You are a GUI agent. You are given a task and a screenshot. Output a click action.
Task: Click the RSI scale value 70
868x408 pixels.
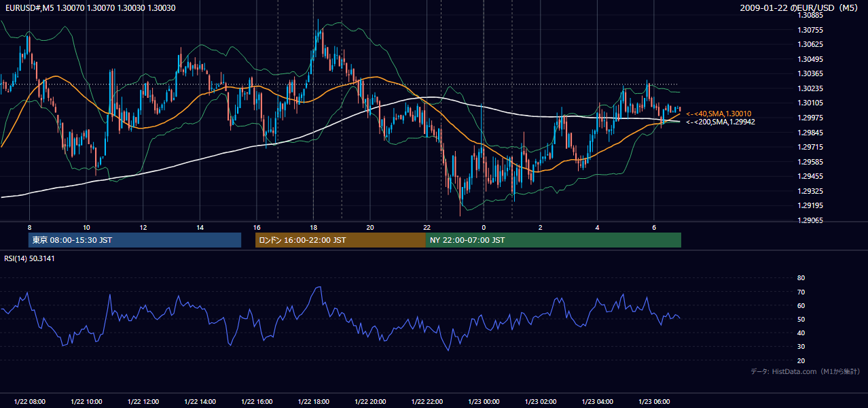pyautogui.click(x=801, y=292)
